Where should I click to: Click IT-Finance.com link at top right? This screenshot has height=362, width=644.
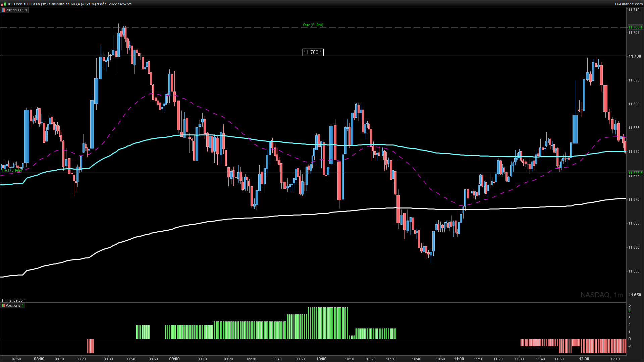pyautogui.click(x=629, y=4)
